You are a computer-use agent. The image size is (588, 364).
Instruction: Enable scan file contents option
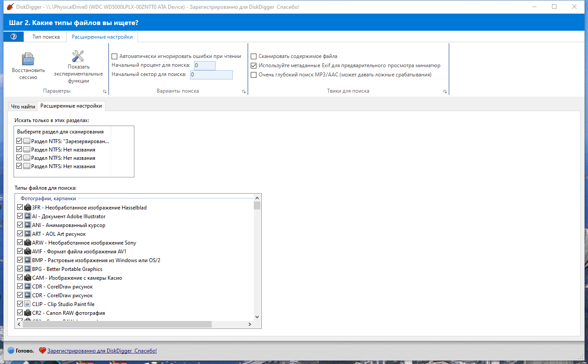click(x=254, y=56)
